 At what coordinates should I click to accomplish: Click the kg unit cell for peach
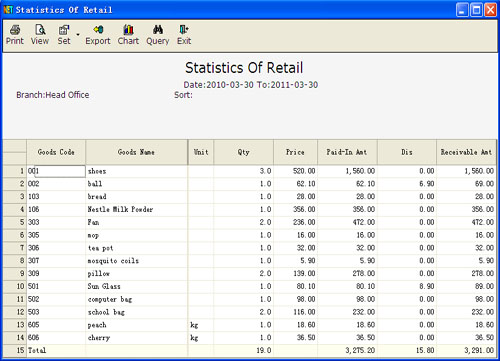pyautogui.click(x=201, y=325)
